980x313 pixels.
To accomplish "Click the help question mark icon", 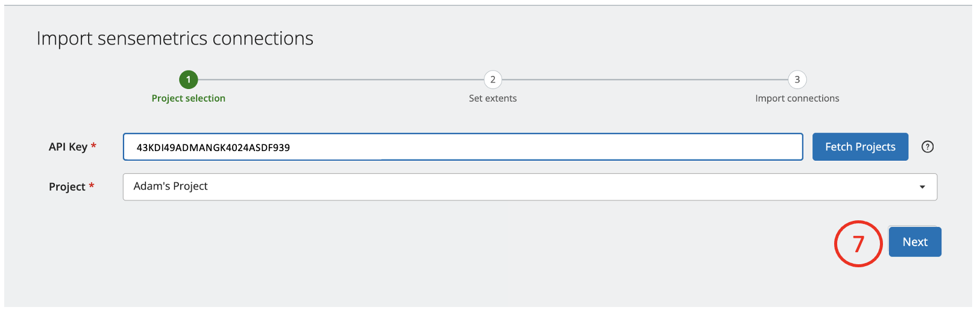I will coord(928,147).
